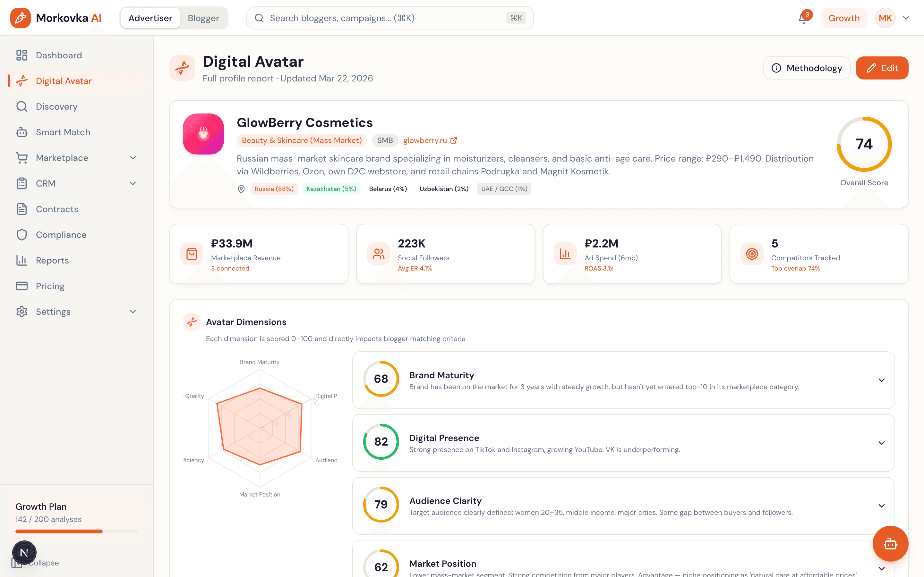Select the Advertiser mode toggle
The height and width of the screenshot is (577, 924).
[150, 18]
